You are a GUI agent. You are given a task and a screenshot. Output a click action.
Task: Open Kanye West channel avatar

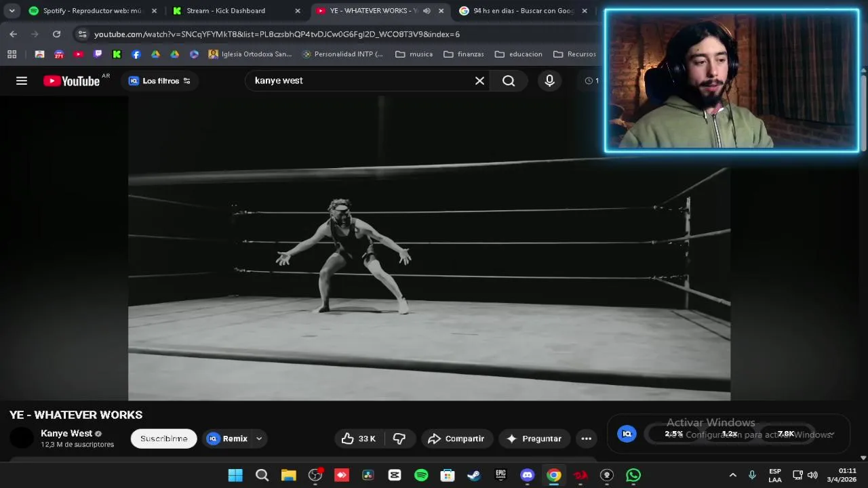click(x=22, y=439)
